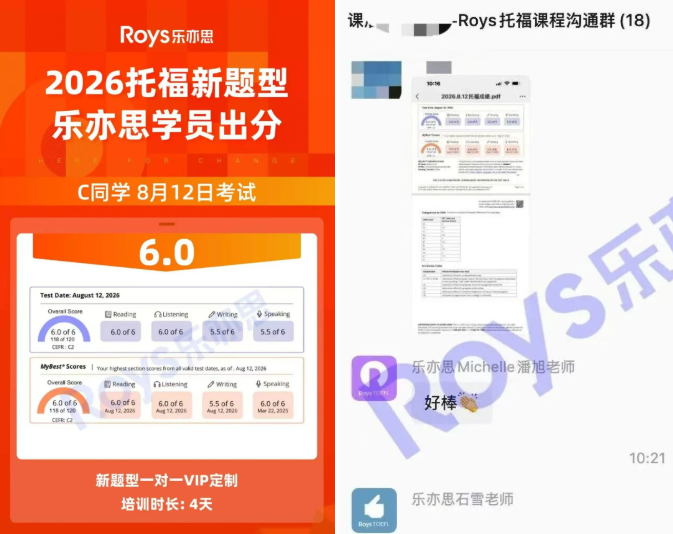
Task: Tap the three-dot more icon in the PDF preview
Action: (522, 96)
